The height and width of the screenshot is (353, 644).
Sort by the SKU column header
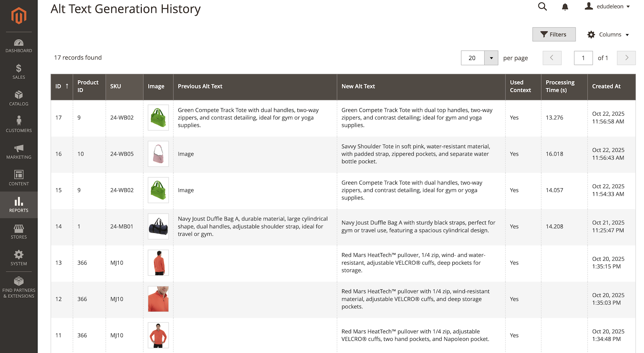tap(124, 87)
